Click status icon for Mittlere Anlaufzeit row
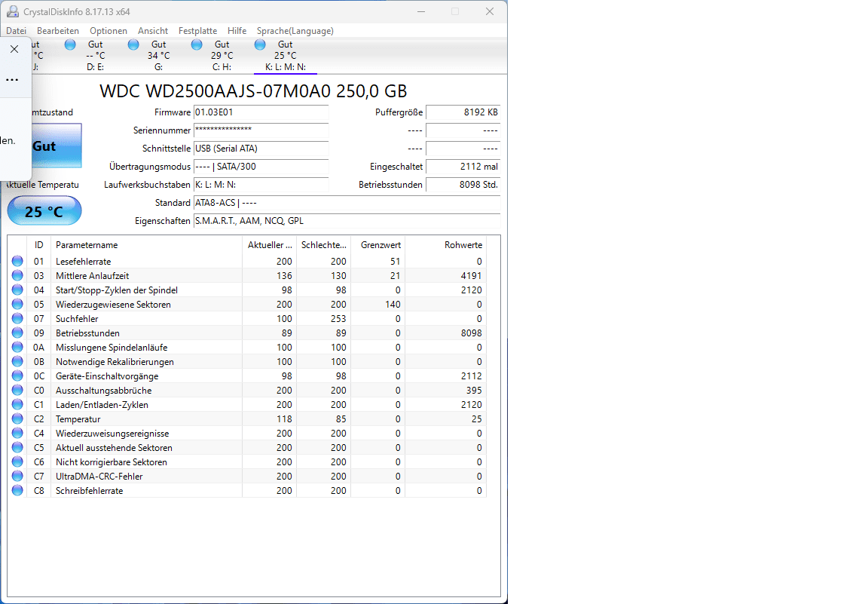 18,275
